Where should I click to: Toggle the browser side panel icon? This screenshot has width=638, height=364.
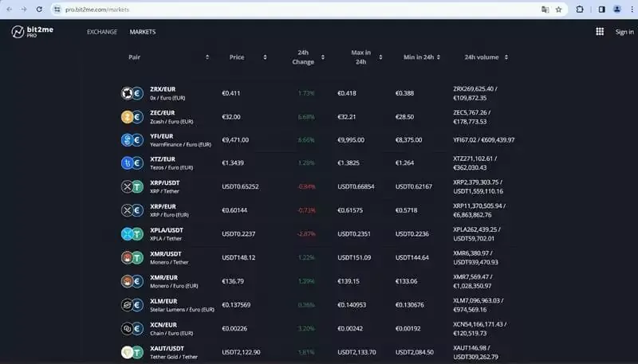pos(602,10)
